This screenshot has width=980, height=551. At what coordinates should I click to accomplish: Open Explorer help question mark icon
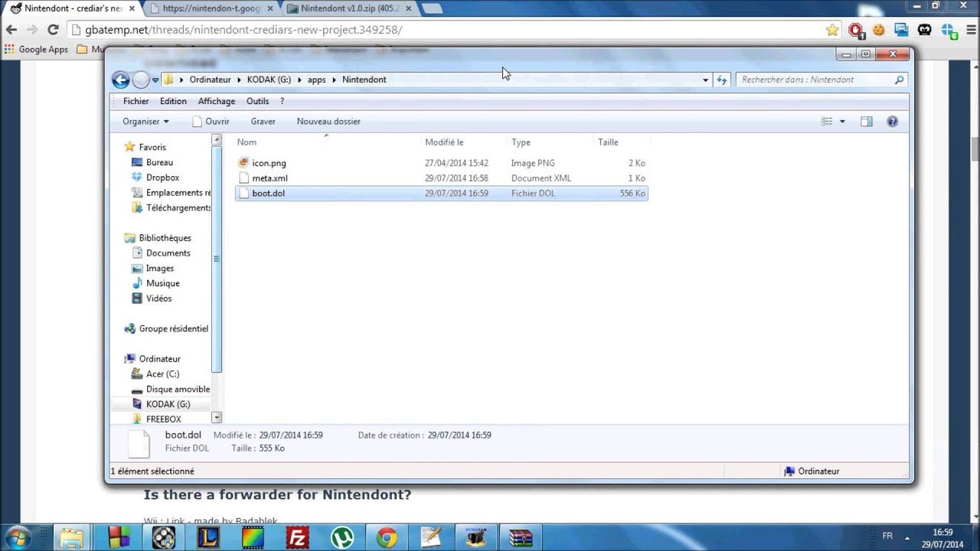click(892, 121)
